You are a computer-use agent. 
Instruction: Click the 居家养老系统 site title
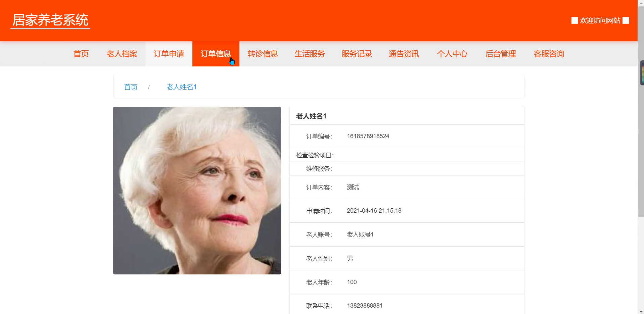[x=50, y=20]
